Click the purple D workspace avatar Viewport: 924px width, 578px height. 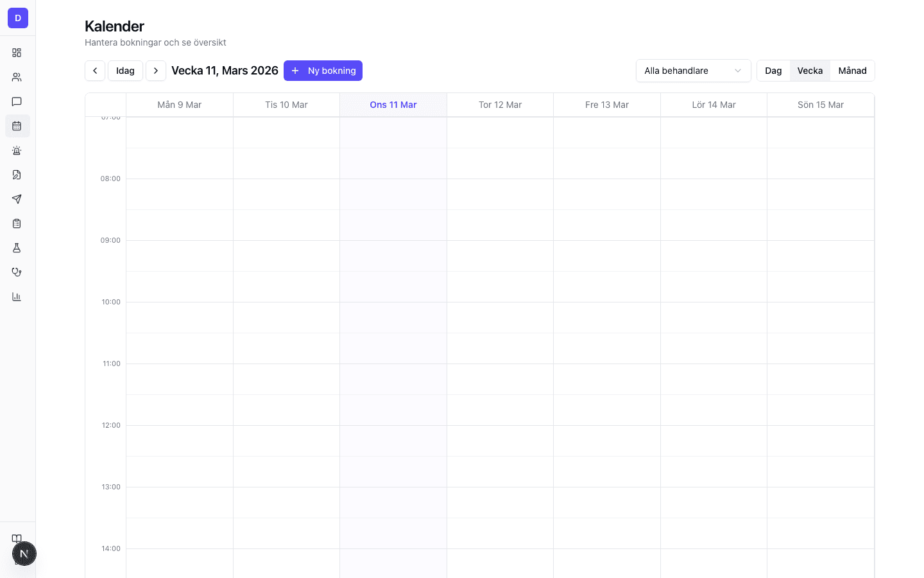tap(18, 18)
